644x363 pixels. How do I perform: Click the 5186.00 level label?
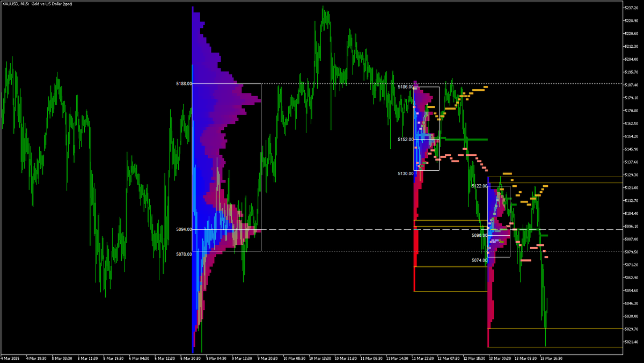click(406, 86)
